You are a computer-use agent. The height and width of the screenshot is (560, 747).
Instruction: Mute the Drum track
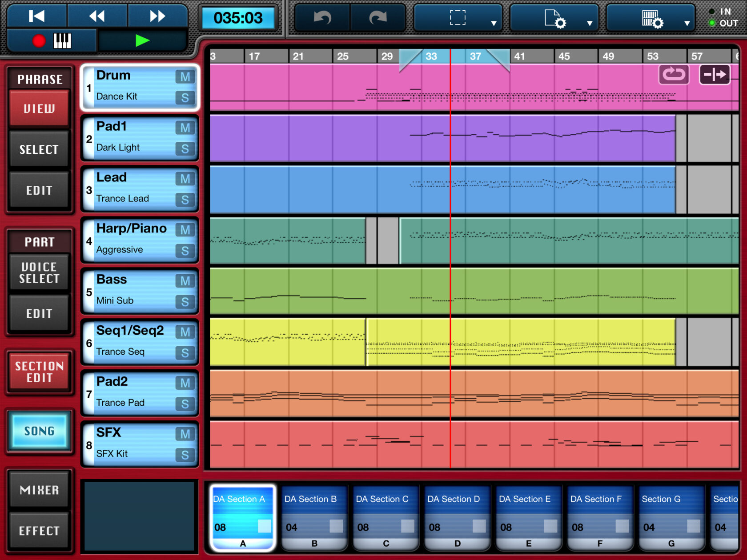pos(185,77)
